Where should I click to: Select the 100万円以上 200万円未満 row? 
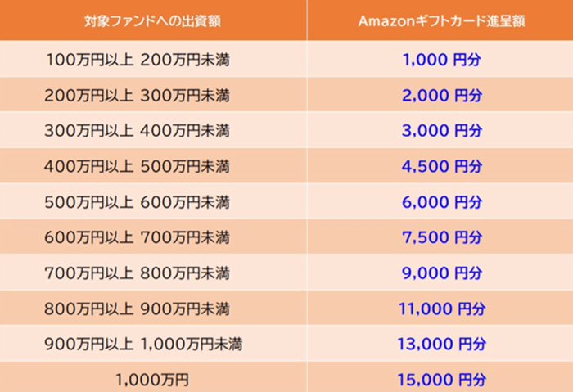286,59
